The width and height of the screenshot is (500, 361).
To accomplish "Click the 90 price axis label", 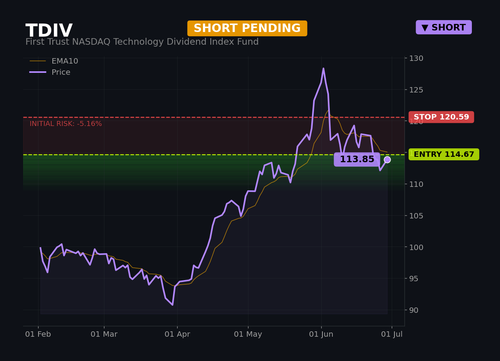I will (414, 310).
